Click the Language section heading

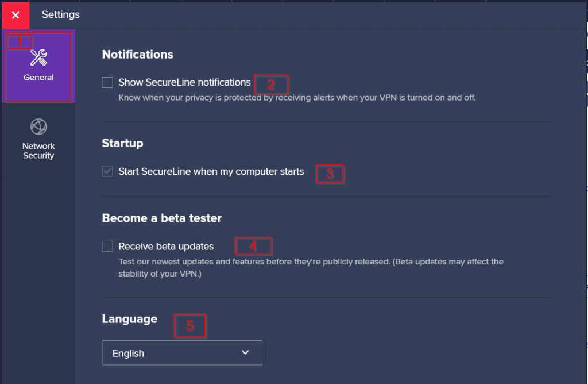(x=130, y=319)
